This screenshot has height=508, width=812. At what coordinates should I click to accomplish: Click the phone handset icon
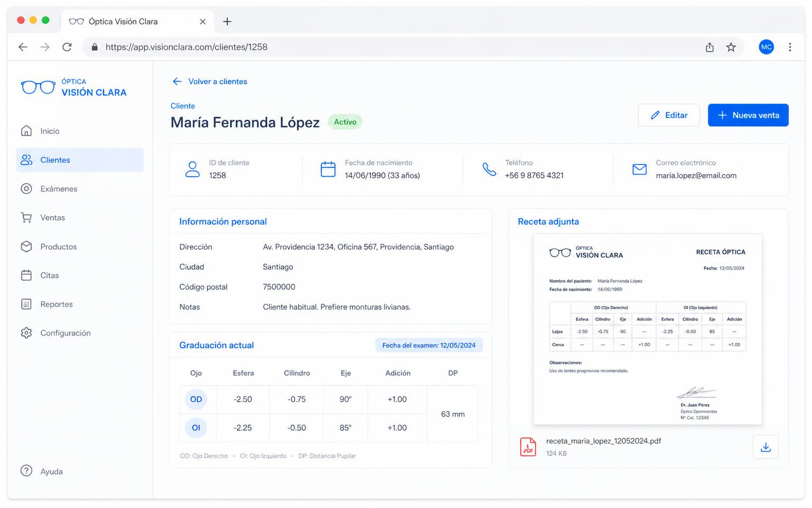pos(490,169)
